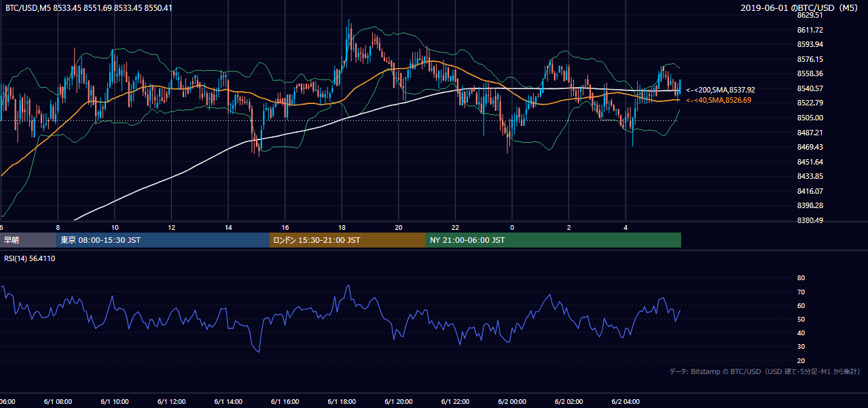The height and width of the screenshot is (408, 868).
Task: Click price axis value 8398.28
Action: [810, 205]
